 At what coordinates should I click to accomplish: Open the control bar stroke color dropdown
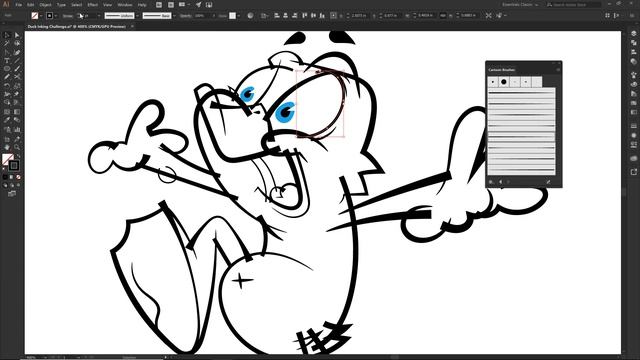[x=56, y=16]
